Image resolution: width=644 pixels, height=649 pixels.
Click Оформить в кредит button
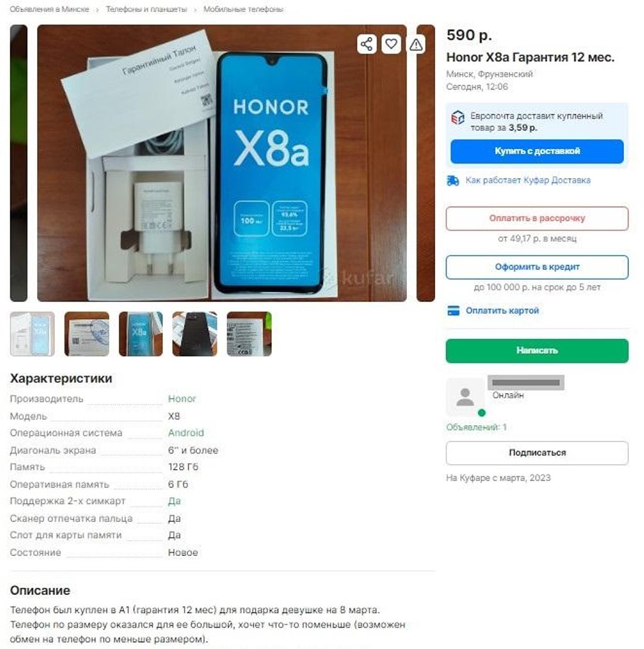tap(537, 267)
